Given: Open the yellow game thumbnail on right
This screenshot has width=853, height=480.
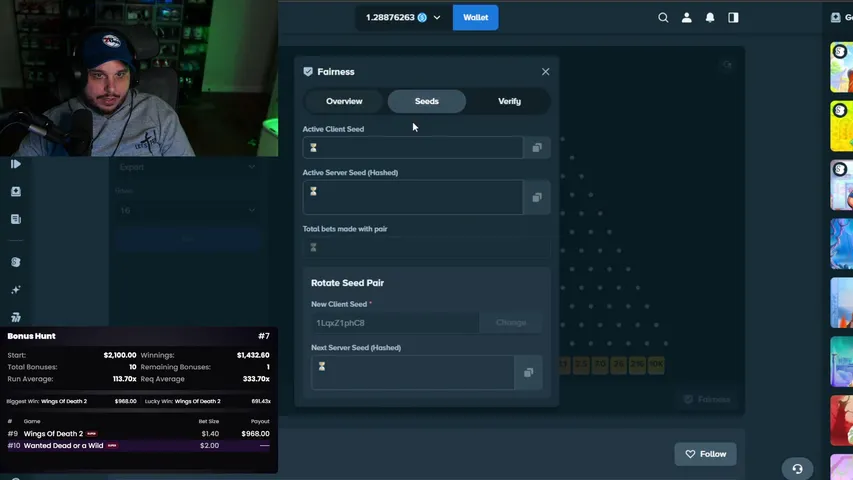Looking at the screenshot, I should 842,126.
